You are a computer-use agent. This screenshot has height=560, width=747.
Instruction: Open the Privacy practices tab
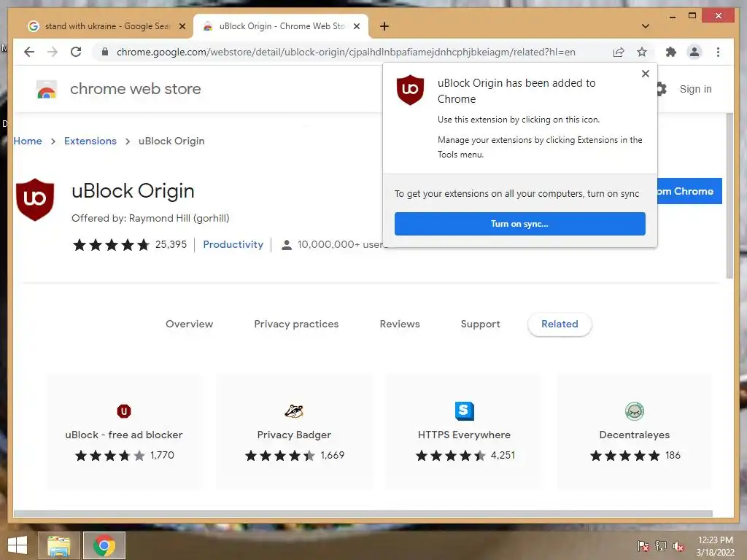click(296, 324)
